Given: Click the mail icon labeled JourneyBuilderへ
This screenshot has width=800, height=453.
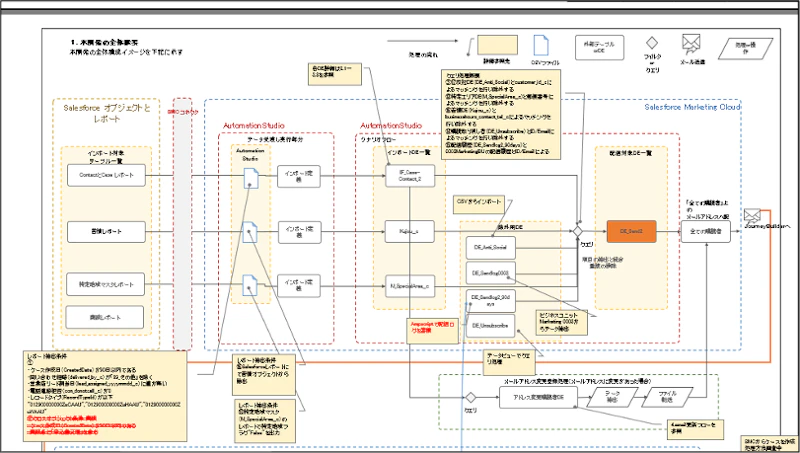Looking at the screenshot, I should (x=752, y=215).
